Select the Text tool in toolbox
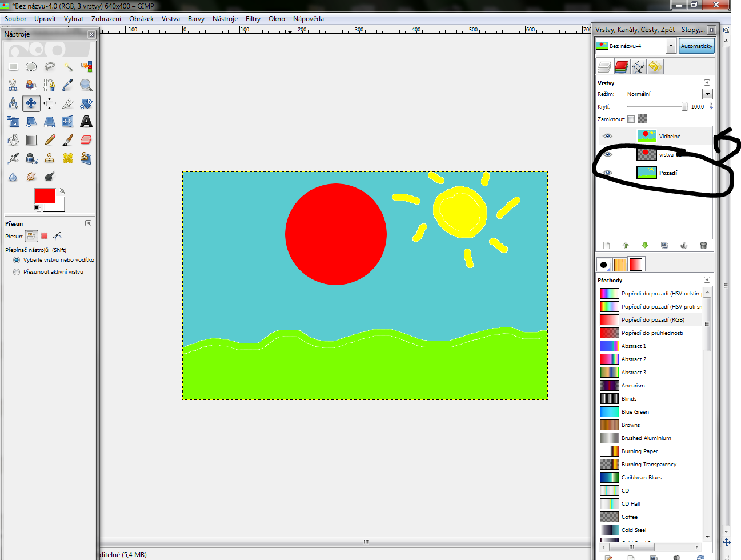This screenshot has width=741, height=560. pos(86,122)
